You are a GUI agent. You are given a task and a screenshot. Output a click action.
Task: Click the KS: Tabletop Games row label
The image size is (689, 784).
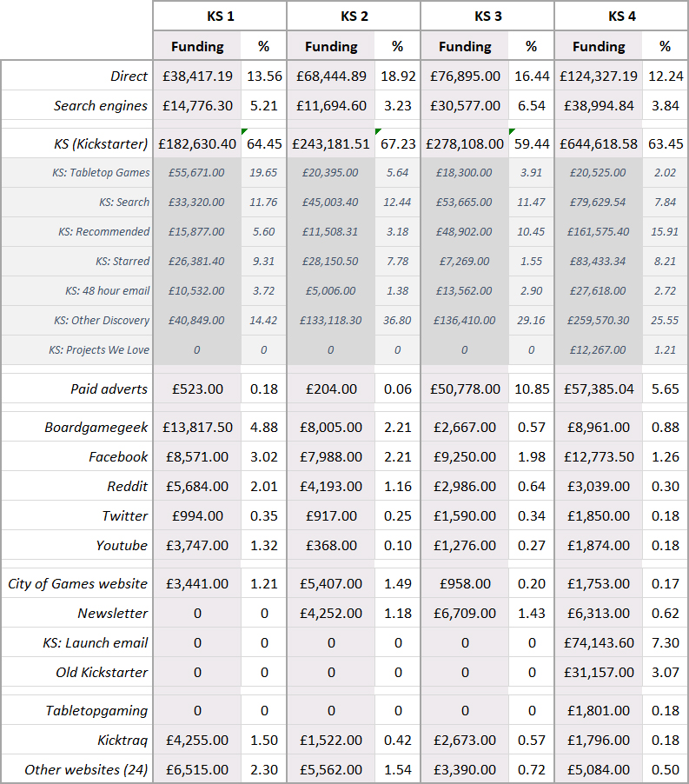[101, 172]
